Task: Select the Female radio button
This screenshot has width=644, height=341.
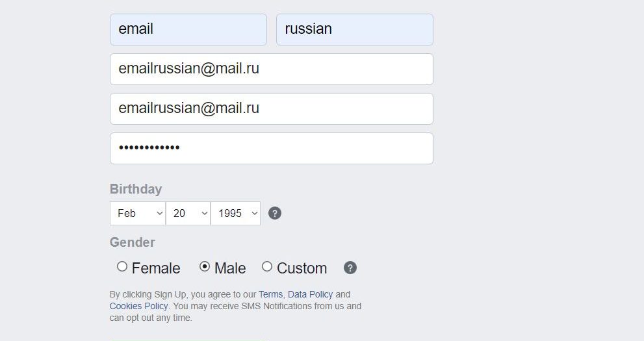Action: click(122, 267)
